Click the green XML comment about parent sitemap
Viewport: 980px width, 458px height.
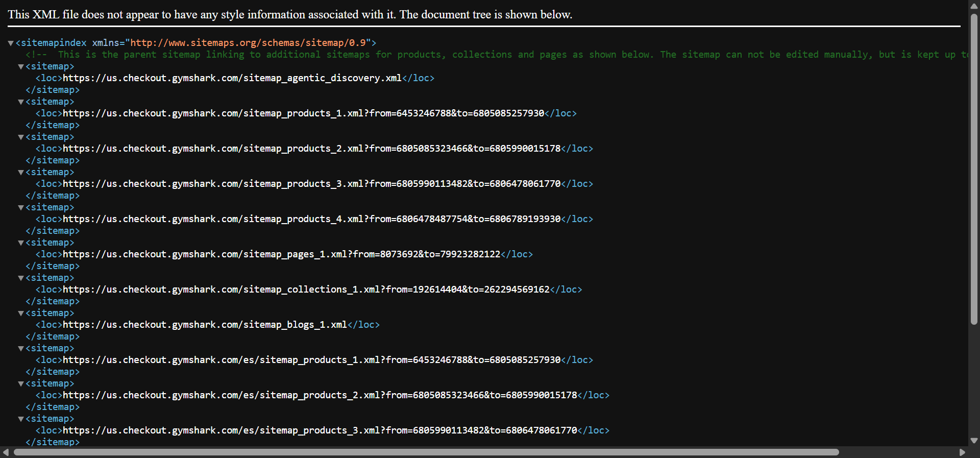497,55
